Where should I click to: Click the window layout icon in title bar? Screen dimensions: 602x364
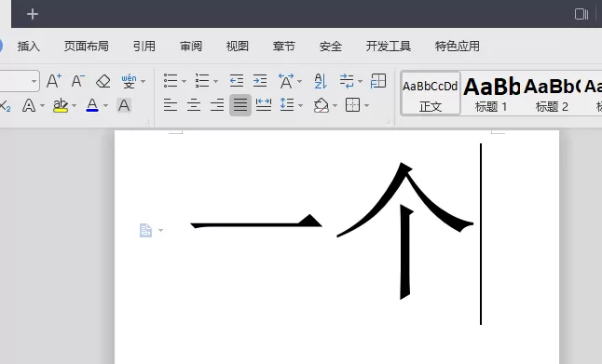tap(581, 14)
